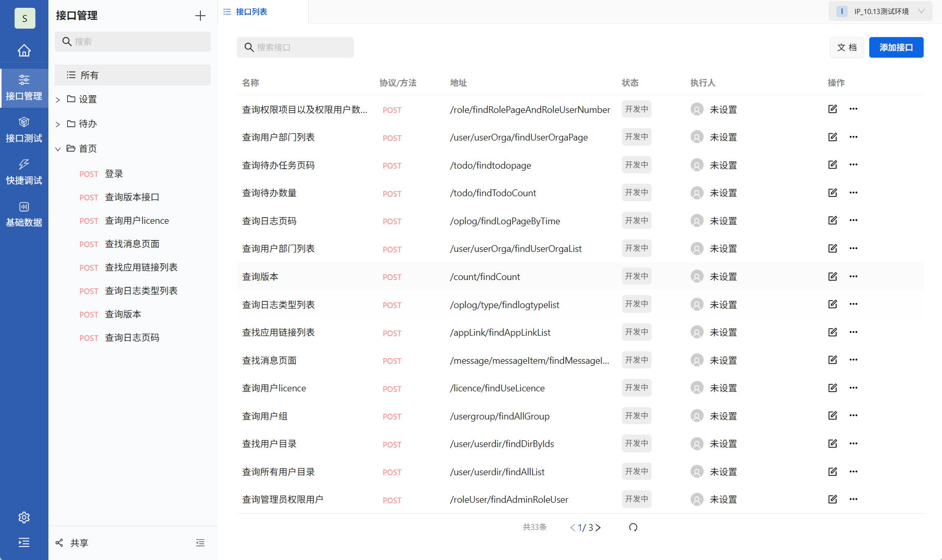The width and height of the screenshot is (942, 560).
Task: Select 所有 in the interface tree
Action: click(87, 75)
